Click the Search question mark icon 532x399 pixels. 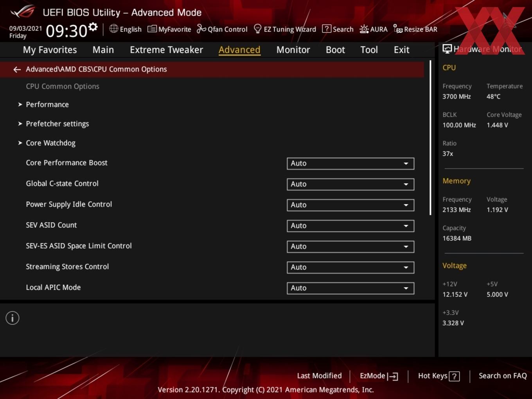(x=326, y=29)
